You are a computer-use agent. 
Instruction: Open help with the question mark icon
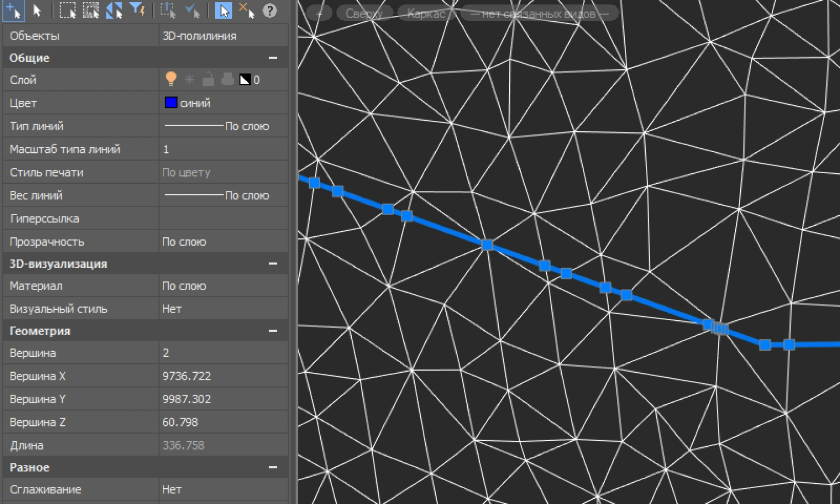tap(270, 10)
